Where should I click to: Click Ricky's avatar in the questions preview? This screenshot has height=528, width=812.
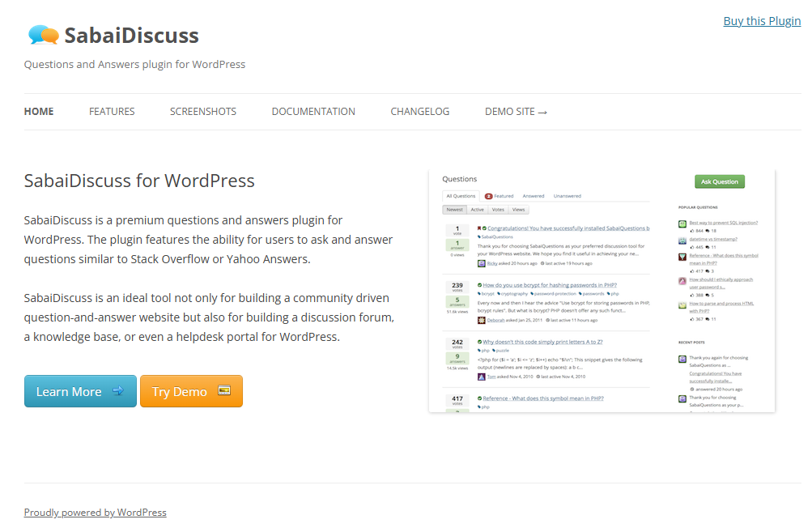pos(481,263)
